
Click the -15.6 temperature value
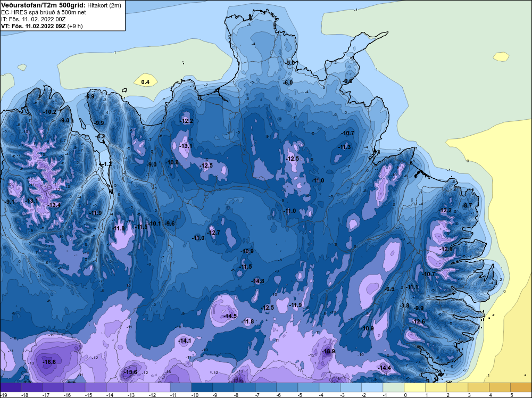(130, 372)
